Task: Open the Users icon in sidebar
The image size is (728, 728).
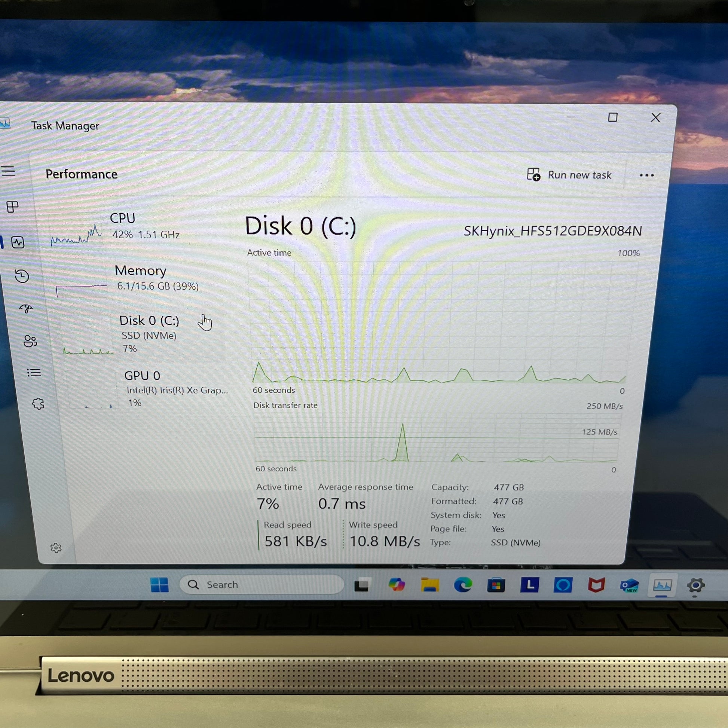Action: click(x=30, y=342)
